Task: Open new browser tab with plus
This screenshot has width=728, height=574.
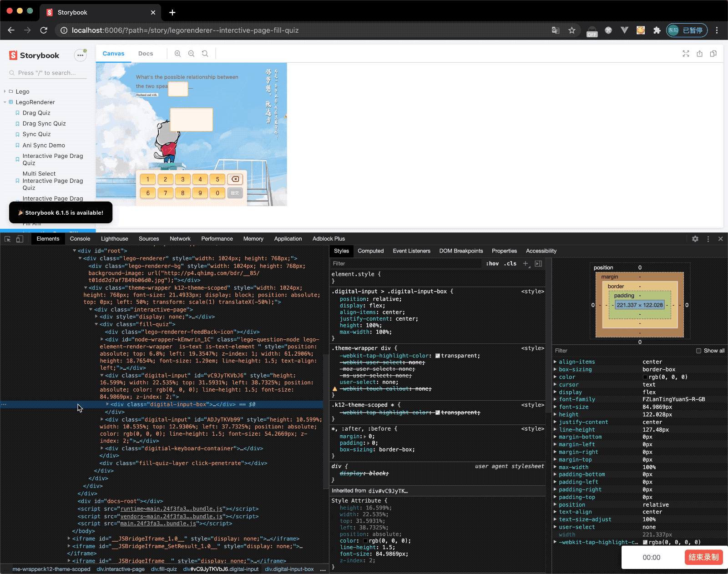Action: tap(172, 12)
